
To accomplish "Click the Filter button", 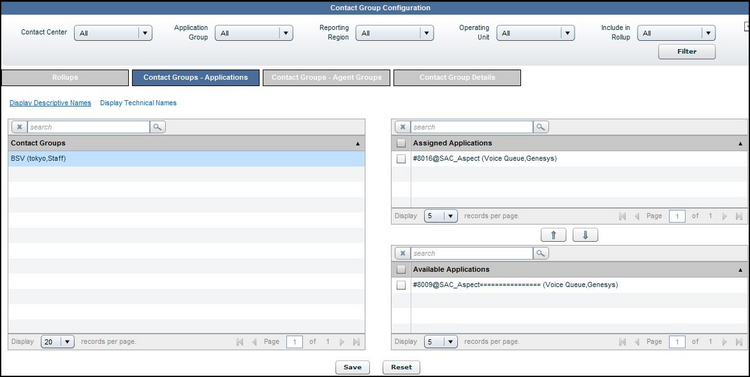I will (x=687, y=52).
